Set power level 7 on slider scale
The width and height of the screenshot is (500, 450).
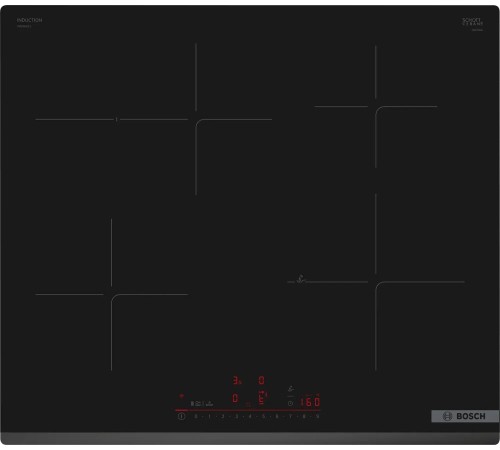click(x=290, y=416)
